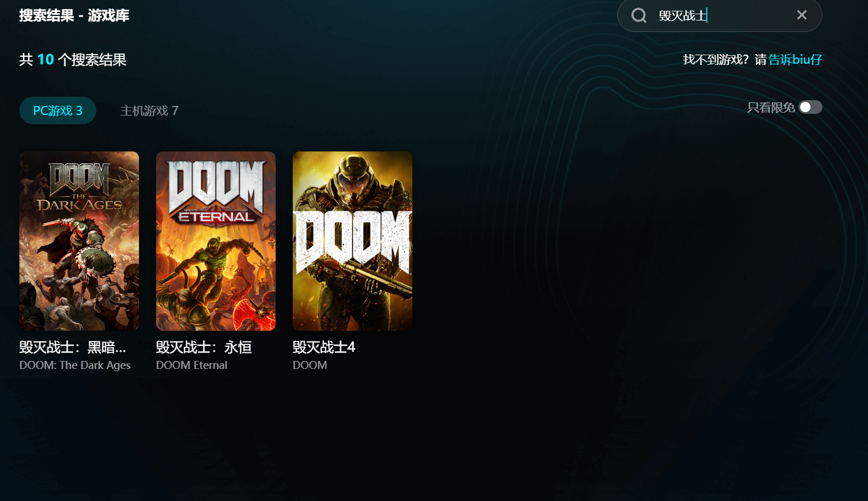The image size is (868, 501).
Task: Click the 搜索结果 - 游戏库 heading
Action: pyautogui.click(x=74, y=15)
